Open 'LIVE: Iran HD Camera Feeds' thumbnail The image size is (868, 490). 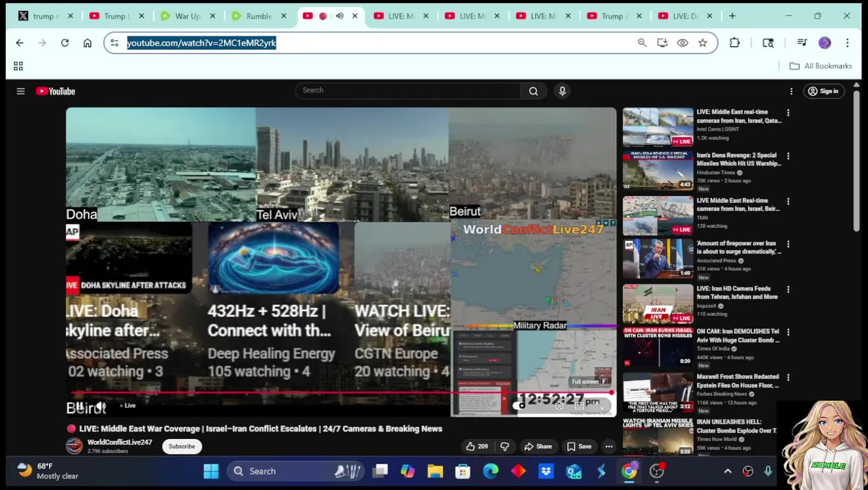point(658,304)
